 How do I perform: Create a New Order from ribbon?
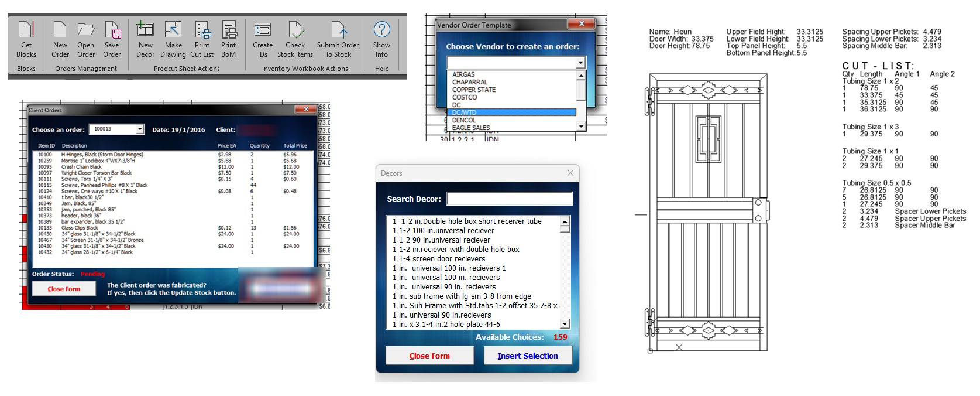click(x=60, y=39)
